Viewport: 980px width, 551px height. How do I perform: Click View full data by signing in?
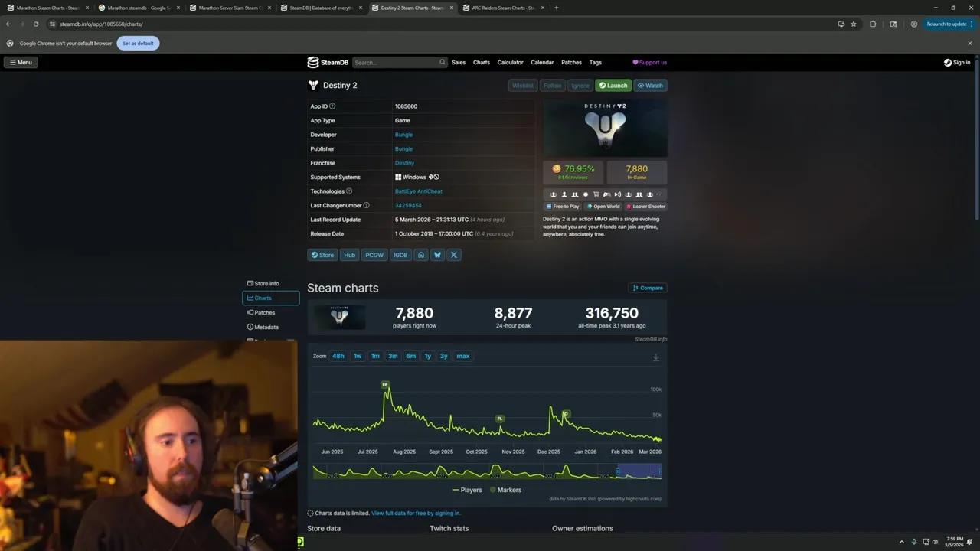(x=416, y=513)
